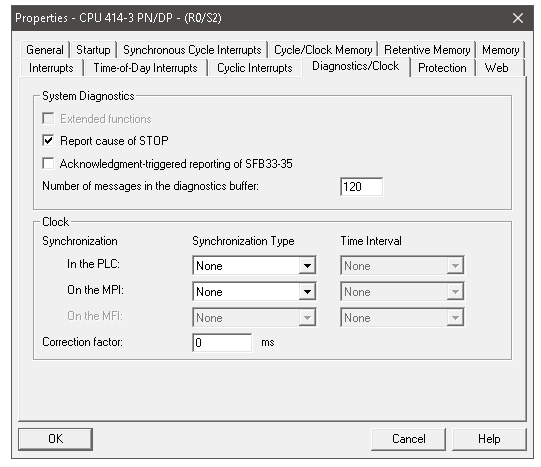Click the 'Time Interval' column heading
This screenshot has width=541, height=467.
[x=371, y=241]
